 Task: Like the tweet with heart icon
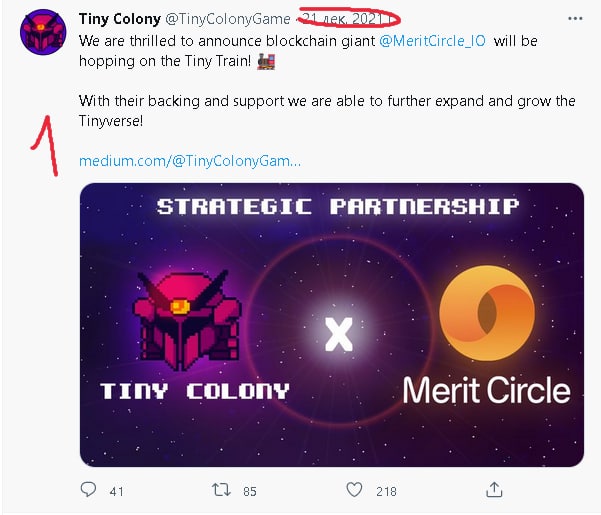354,490
